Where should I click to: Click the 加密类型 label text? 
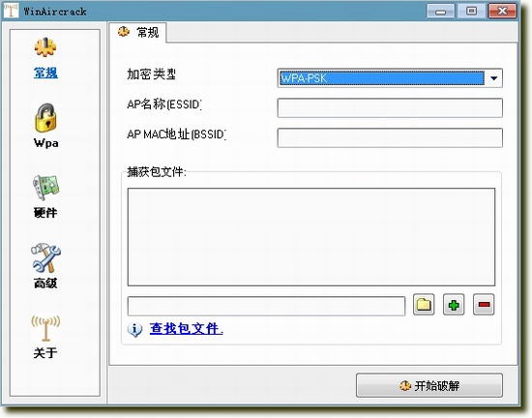pos(151,74)
